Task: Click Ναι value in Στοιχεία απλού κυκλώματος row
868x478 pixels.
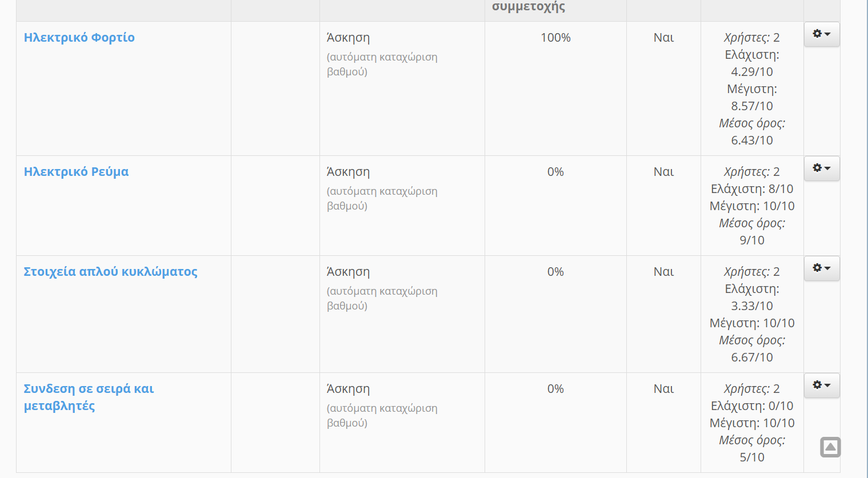Action: click(663, 272)
